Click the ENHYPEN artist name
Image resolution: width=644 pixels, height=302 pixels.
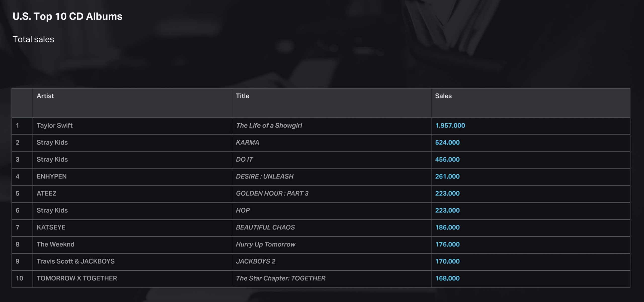point(52,176)
